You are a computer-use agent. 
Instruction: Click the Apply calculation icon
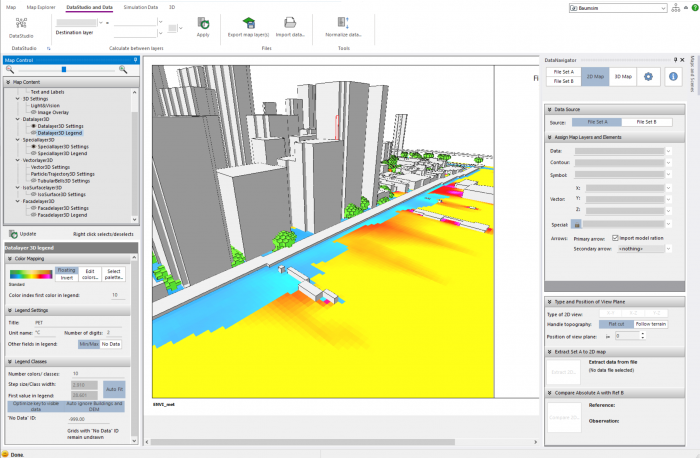(203, 25)
